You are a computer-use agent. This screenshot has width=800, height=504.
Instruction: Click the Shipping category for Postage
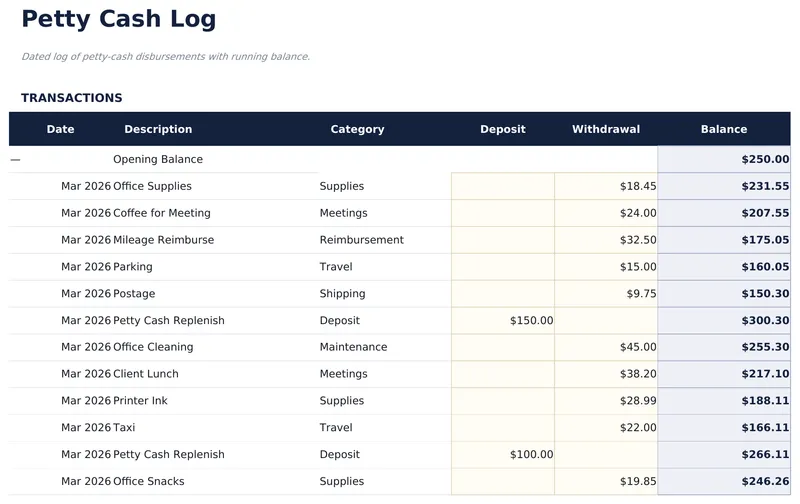point(342,294)
